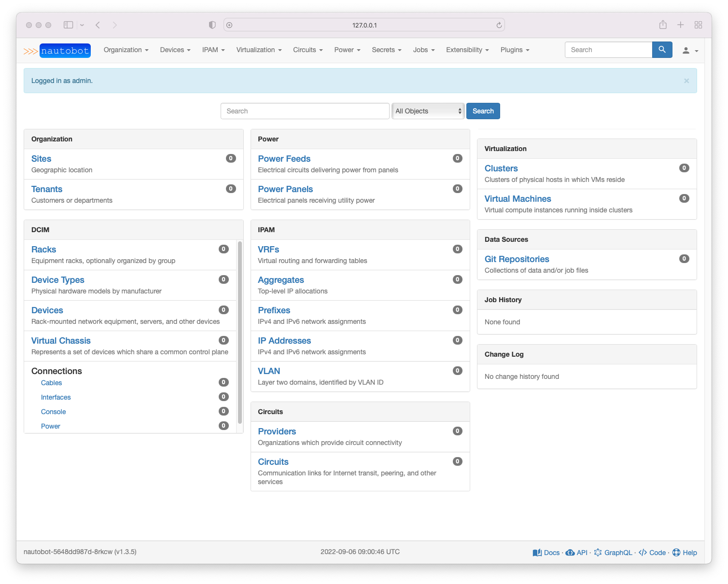Click the browser share icon

663,25
